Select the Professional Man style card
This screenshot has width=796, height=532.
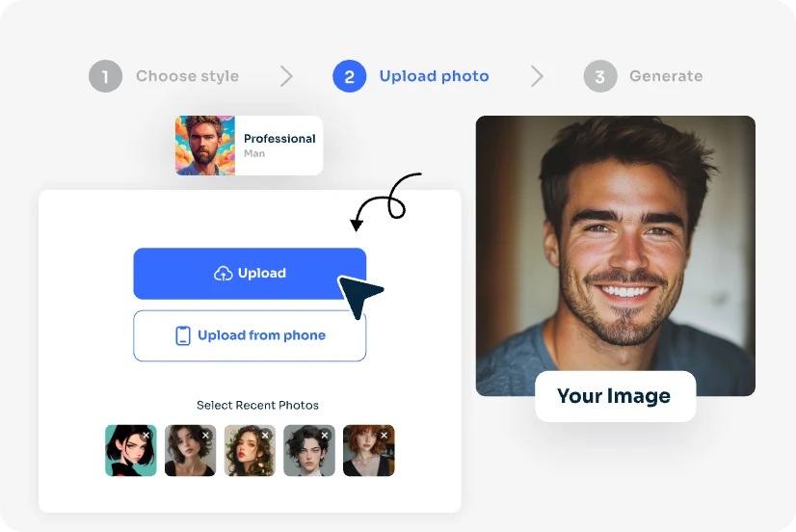pyautogui.click(x=249, y=146)
